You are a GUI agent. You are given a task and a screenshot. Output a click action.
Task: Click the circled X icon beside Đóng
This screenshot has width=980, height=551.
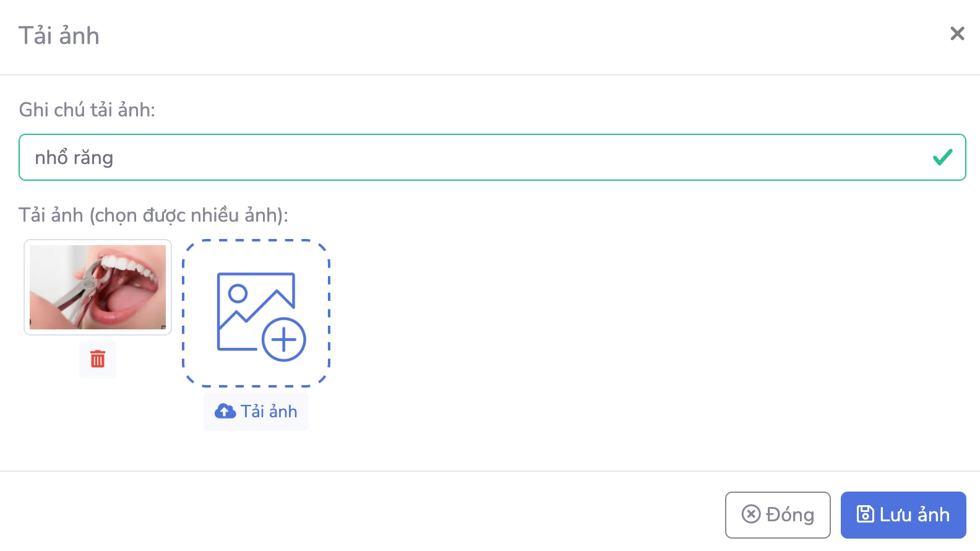tap(751, 514)
